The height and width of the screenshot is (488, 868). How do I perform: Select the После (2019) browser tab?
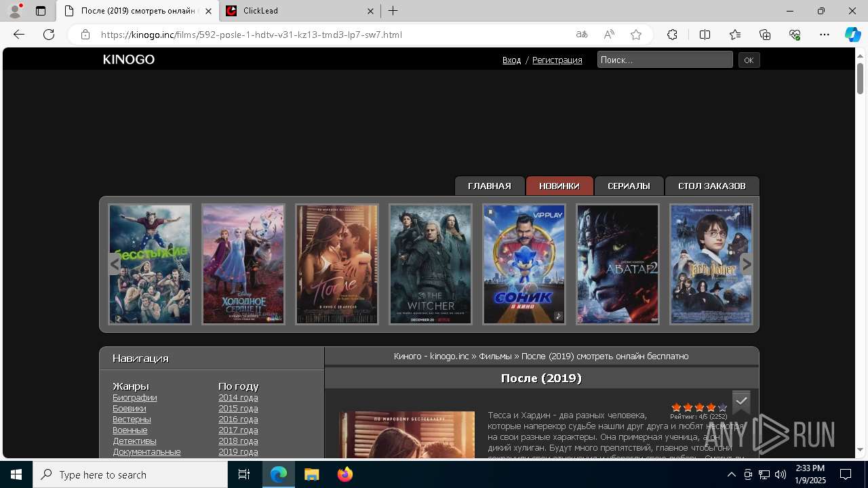138,11
